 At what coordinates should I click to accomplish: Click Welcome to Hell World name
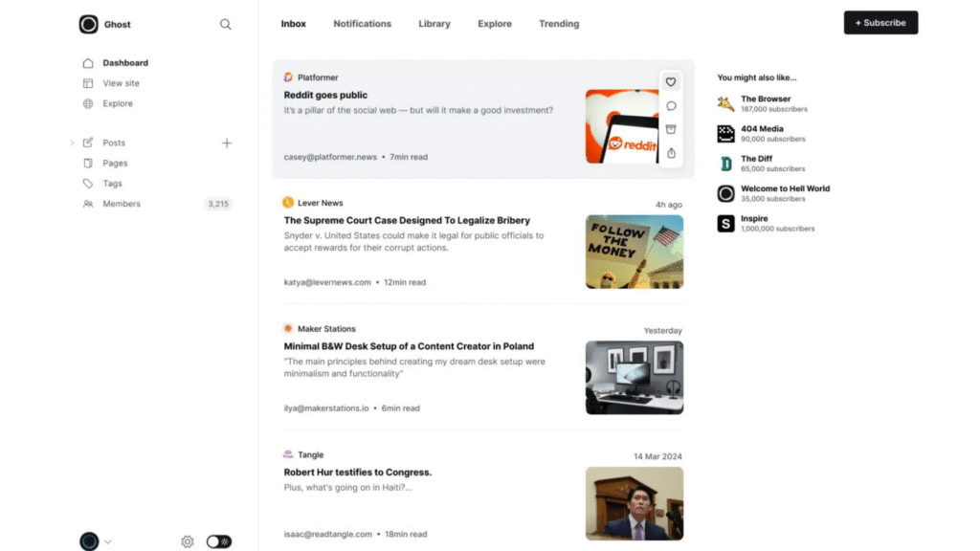click(785, 188)
